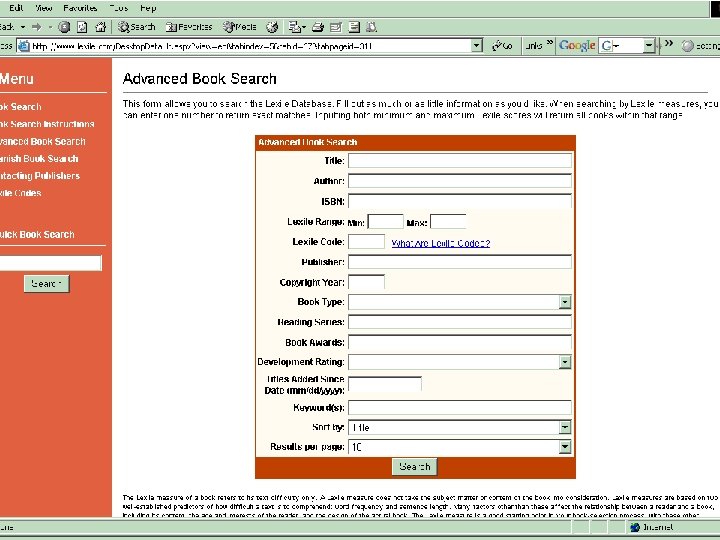Open 'What Are Lexile Codes?' link
The height and width of the screenshot is (540, 720).
440,243
